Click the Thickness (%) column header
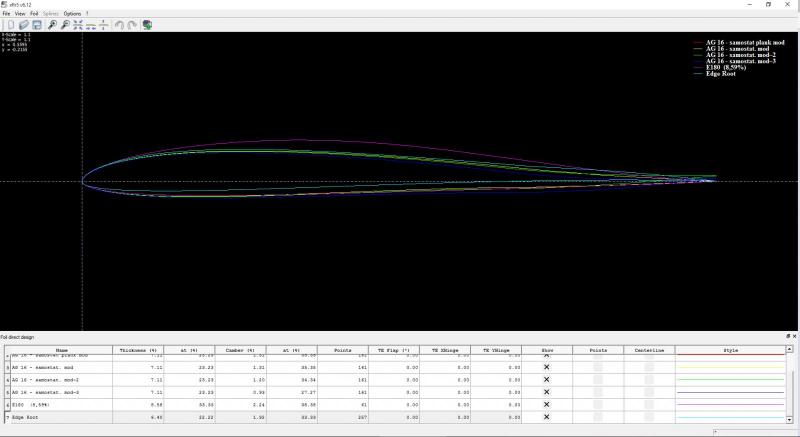The image size is (800, 437). click(x=139, y=350)
